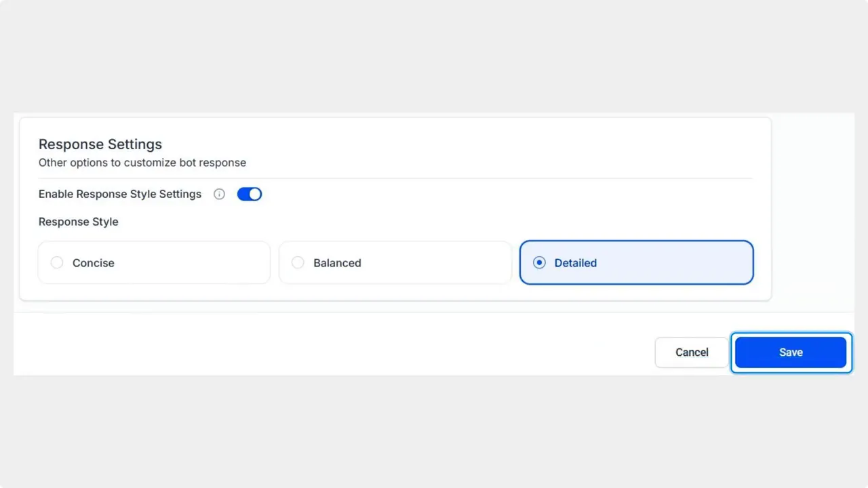Viewport: 868px width, 488px height.
Task: Dismiss changes using the Cancel button
Action: click(x=691, y=352)
